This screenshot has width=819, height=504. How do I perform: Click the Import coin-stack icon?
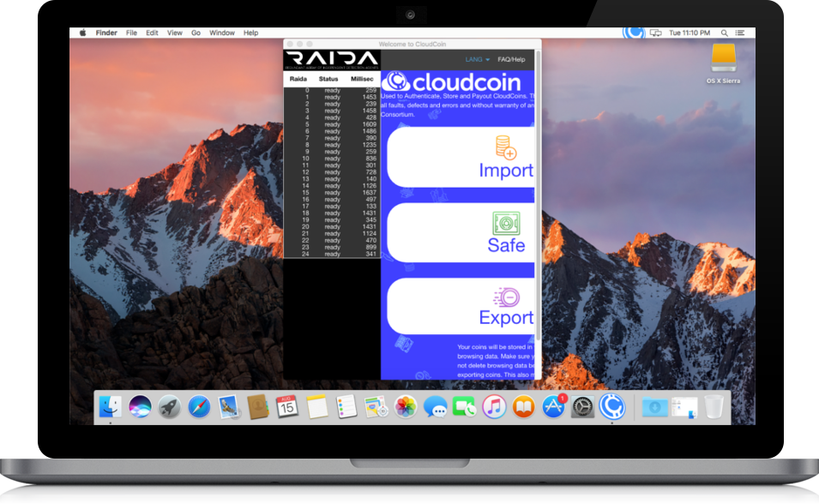tap(506, 147)
